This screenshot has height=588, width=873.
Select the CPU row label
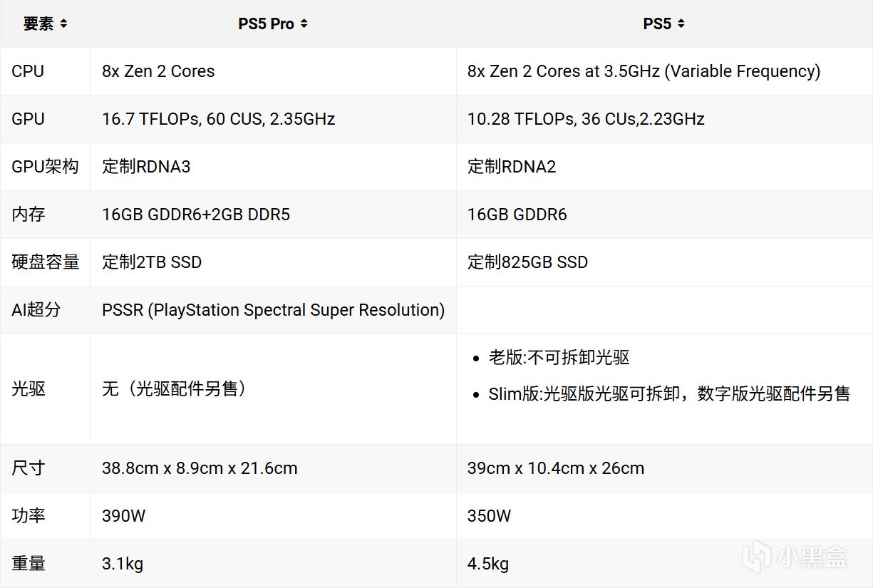click(x=28, y=71)
